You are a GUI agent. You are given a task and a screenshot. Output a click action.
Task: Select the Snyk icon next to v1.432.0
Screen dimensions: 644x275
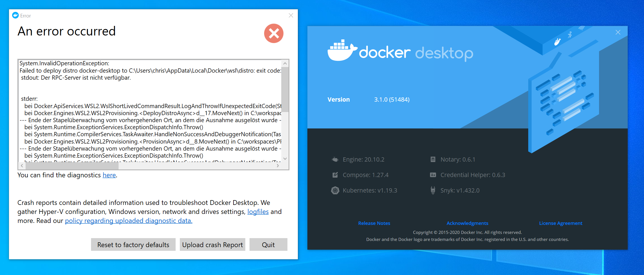click(x=432, y=190)
